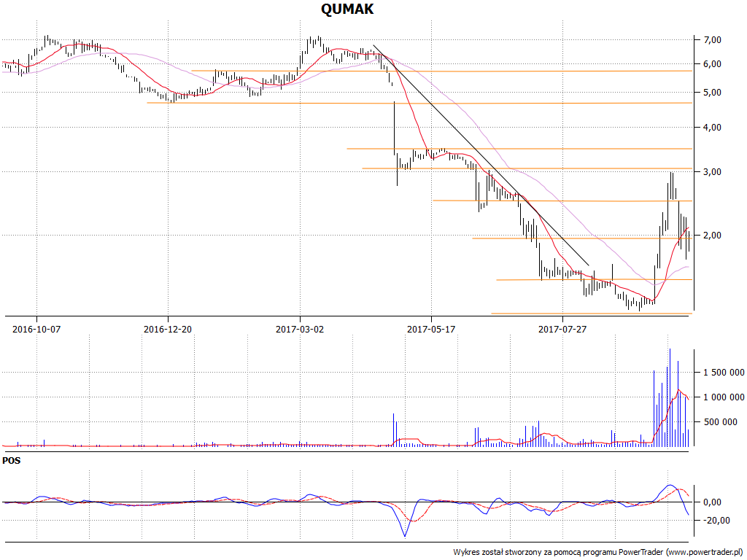Click the 0,00 oscillator axis label
Image resolution: width=747 pixels, height=560 pixels.
[x=713, y=502]
